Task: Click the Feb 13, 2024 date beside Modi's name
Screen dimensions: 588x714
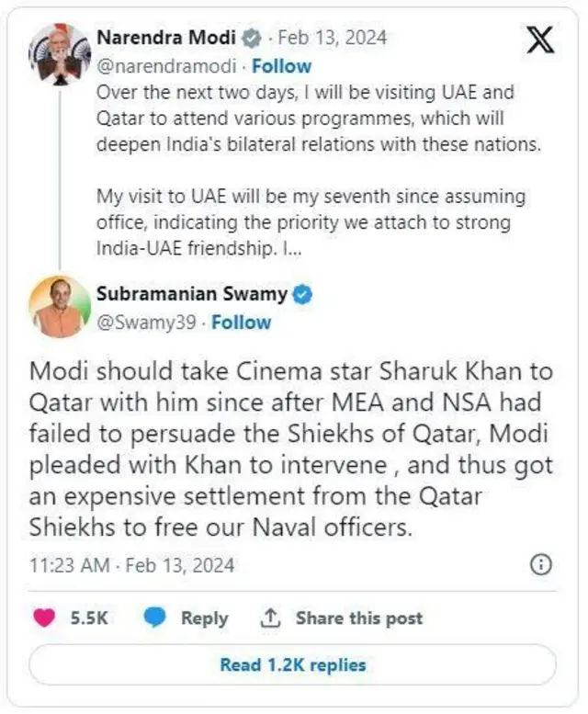Action: click(x=332, y=39)
